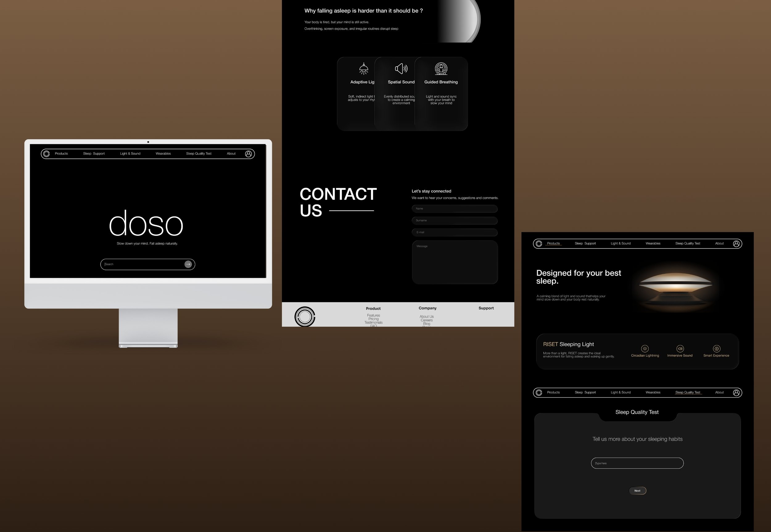Open the Testimonials link in the footer

(373, 323)
